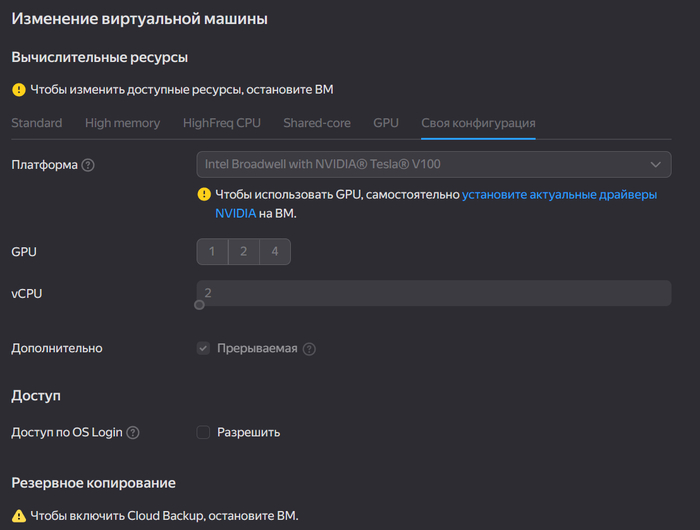
Task: Click the yellow warning icon about stopping the VM
Action: coord(19,90)
